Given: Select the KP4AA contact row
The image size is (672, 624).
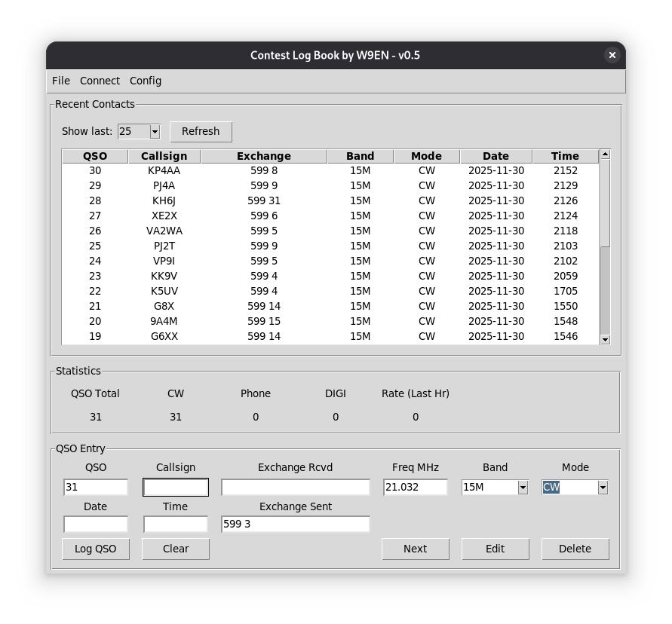Looking at the screenshot, I should (x=330, y=170).
